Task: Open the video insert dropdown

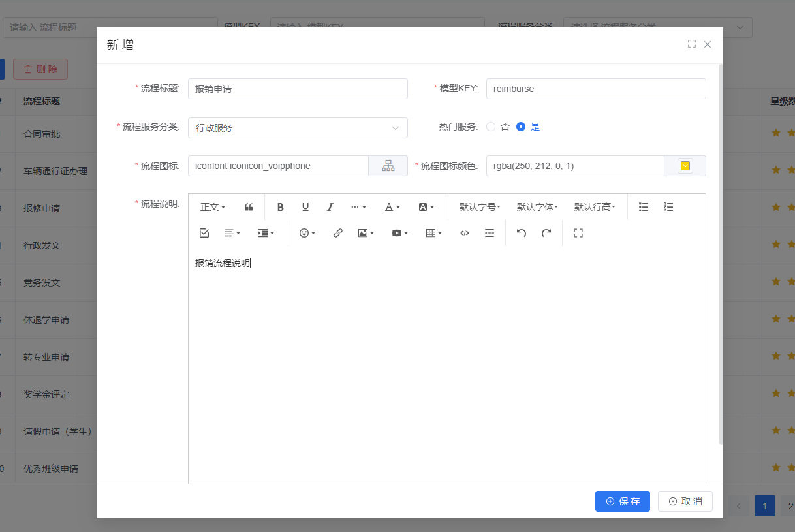Action: (x=399, y=233)
